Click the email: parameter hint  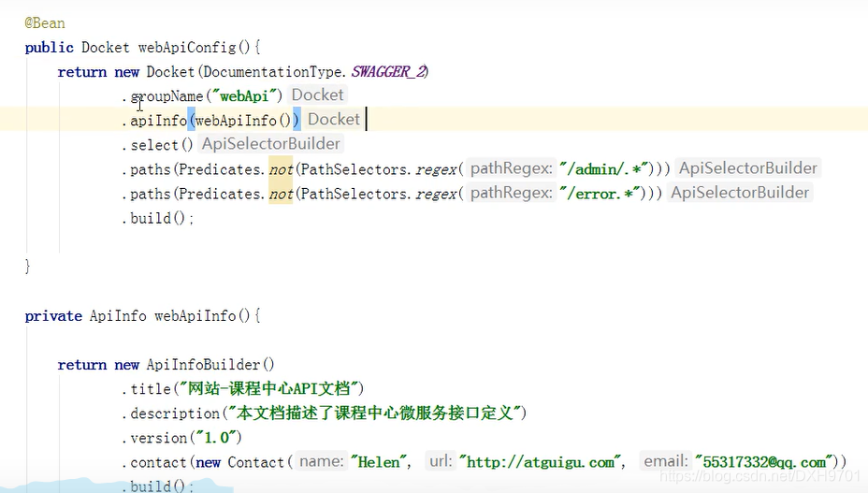coord(666,461)
